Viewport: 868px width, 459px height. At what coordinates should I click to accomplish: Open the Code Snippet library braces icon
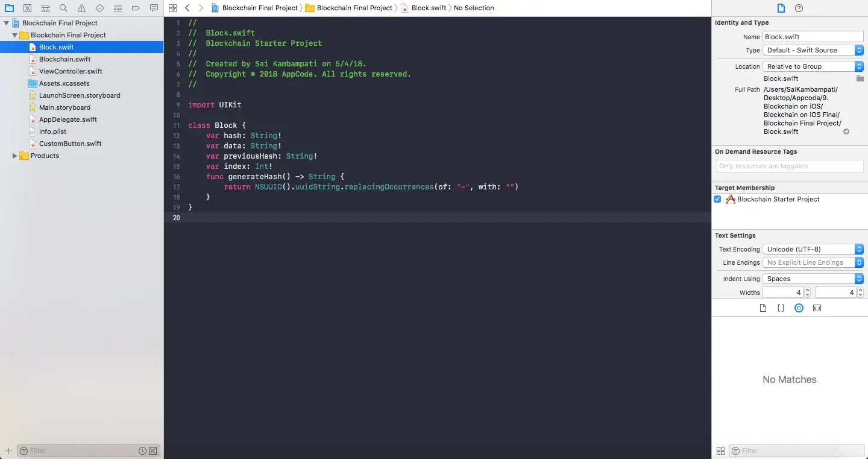pyautogui.click(x=781, y=308)
